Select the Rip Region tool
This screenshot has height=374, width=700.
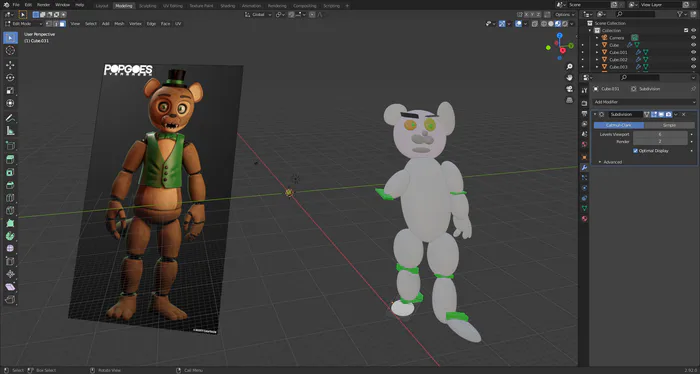[x=10, y=299]
